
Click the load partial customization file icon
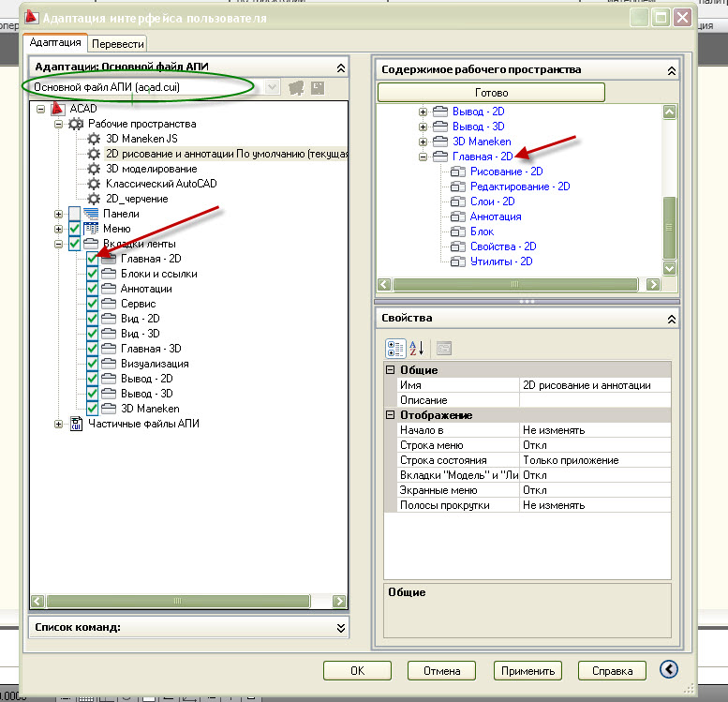(x=296, y=88)
